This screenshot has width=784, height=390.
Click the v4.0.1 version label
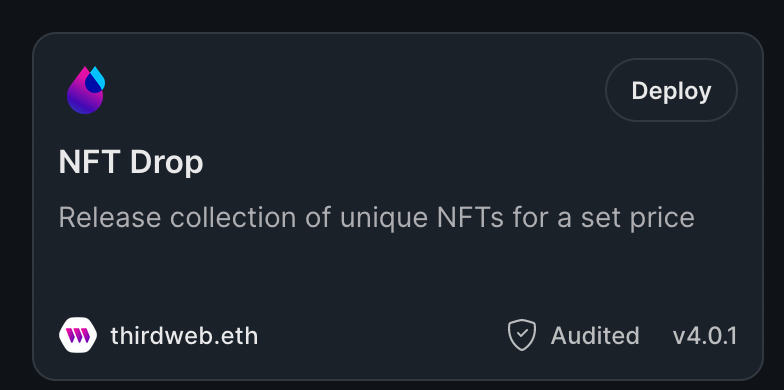[x=704, y=336]
